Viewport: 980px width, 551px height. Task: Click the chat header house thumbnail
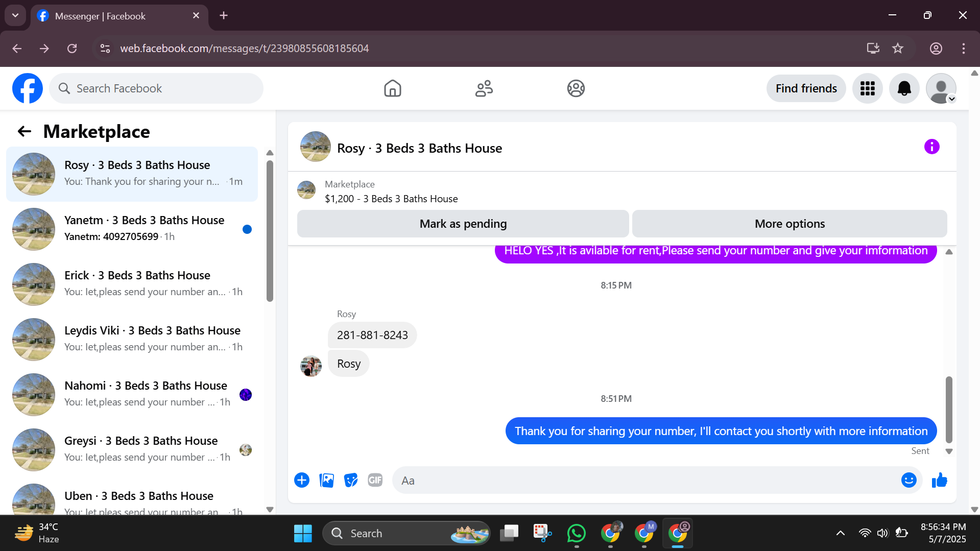(x=315, y=147)
